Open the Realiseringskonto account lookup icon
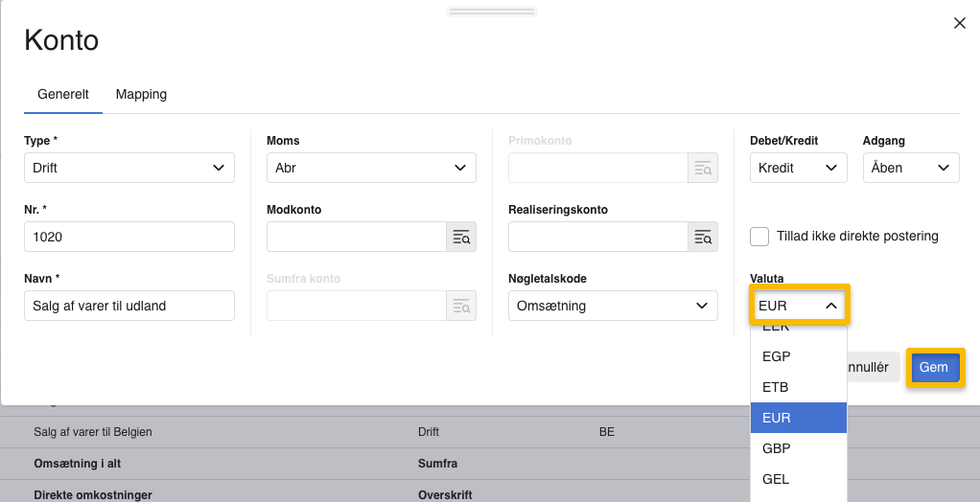 tap(703, 238)
